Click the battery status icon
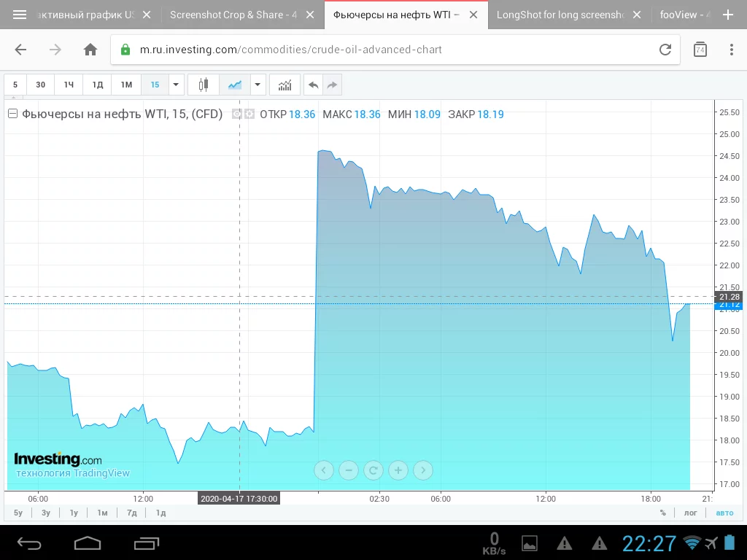The image size is (747, 560). tap(729, 542)
